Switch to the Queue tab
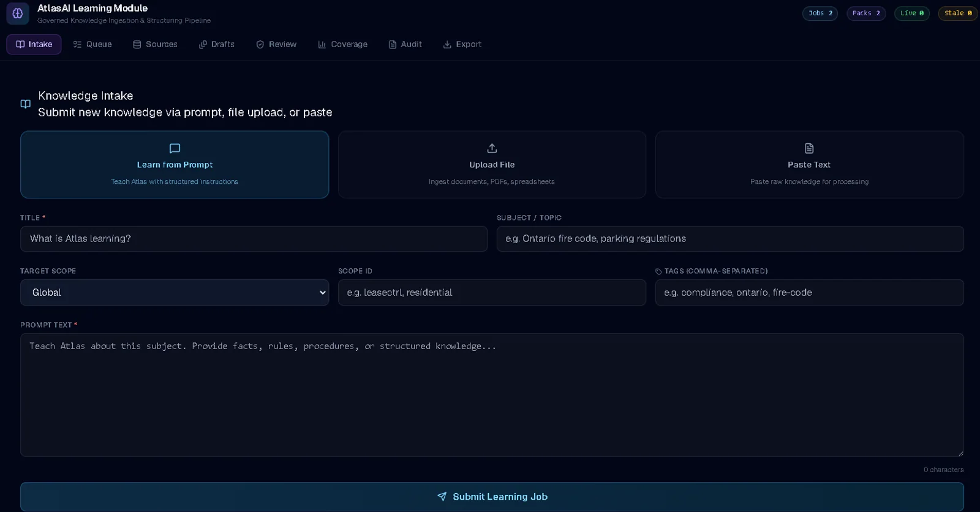This screenshot has height=512, width=980. (92, 44)
